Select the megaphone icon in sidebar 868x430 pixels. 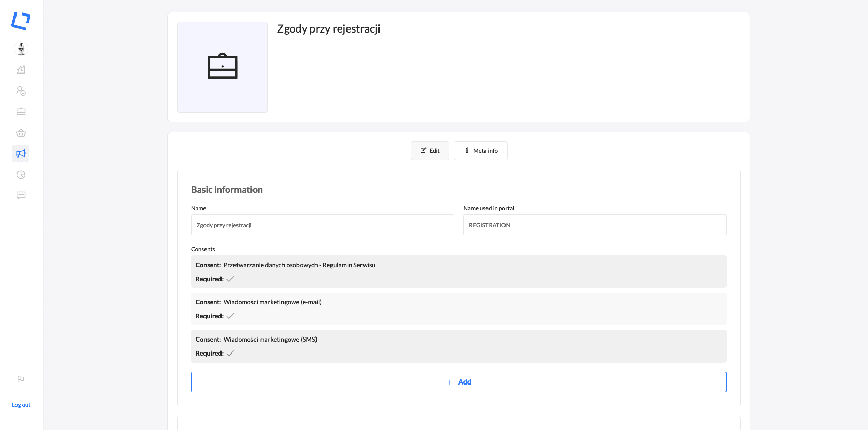pyautogui.click(x=21, y=153)
